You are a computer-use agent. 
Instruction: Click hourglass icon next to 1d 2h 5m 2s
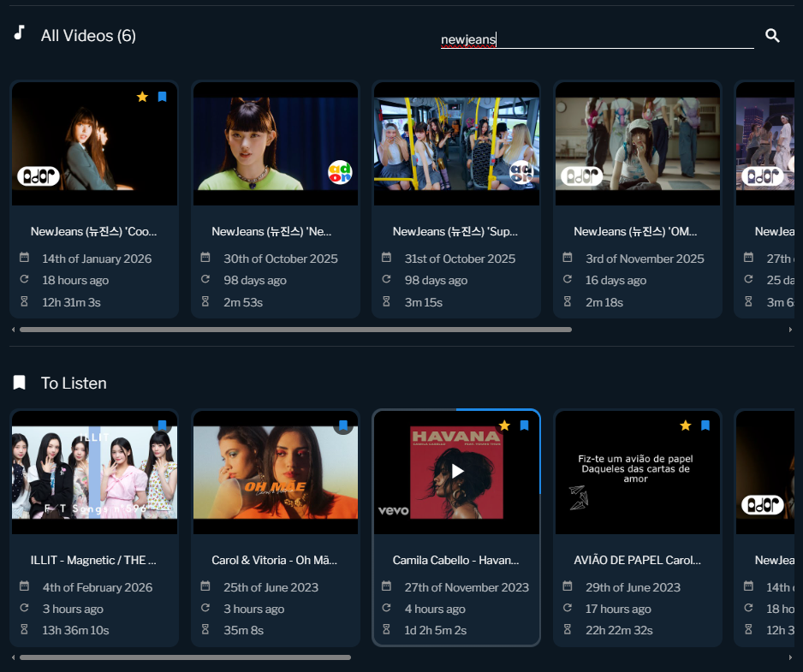click(387, 629)
